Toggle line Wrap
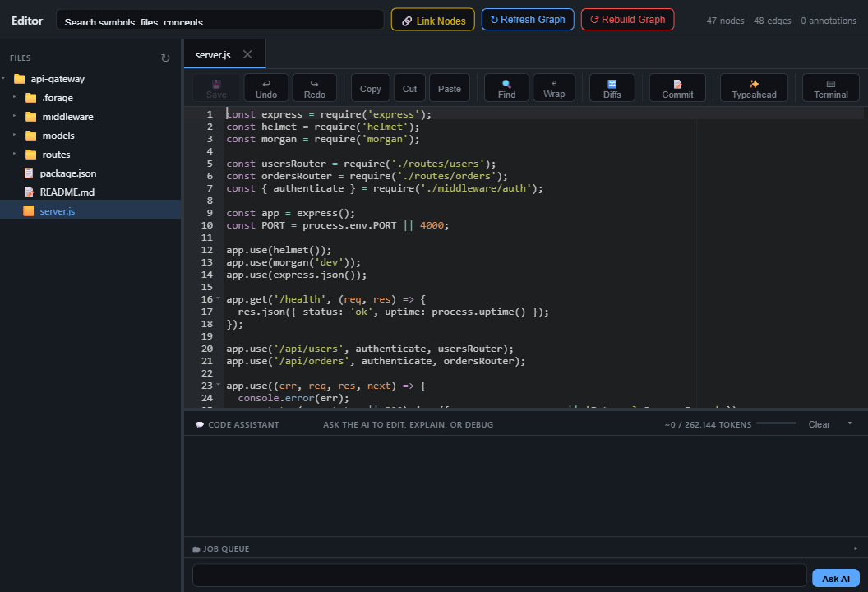 554,88
